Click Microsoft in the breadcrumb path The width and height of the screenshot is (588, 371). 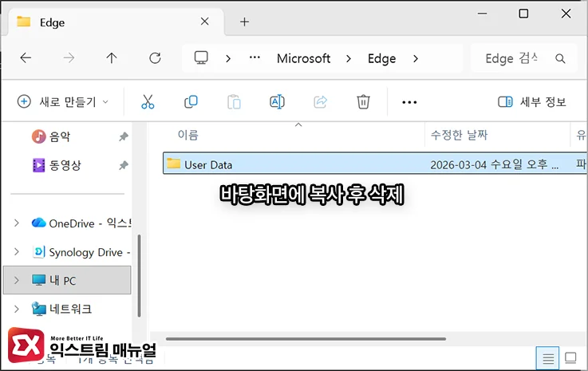303,58
